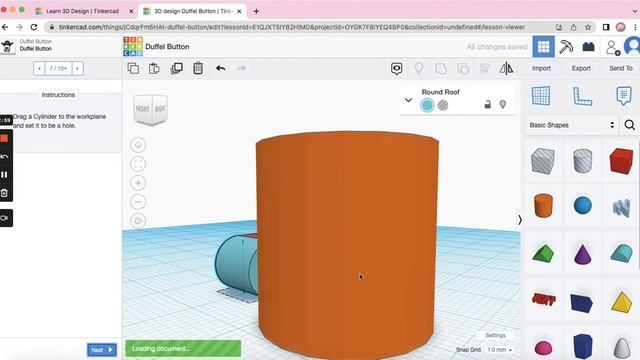Viewport: 640px width, 360px height.
Task: Open a new browser tab
Action: point(256,11)
